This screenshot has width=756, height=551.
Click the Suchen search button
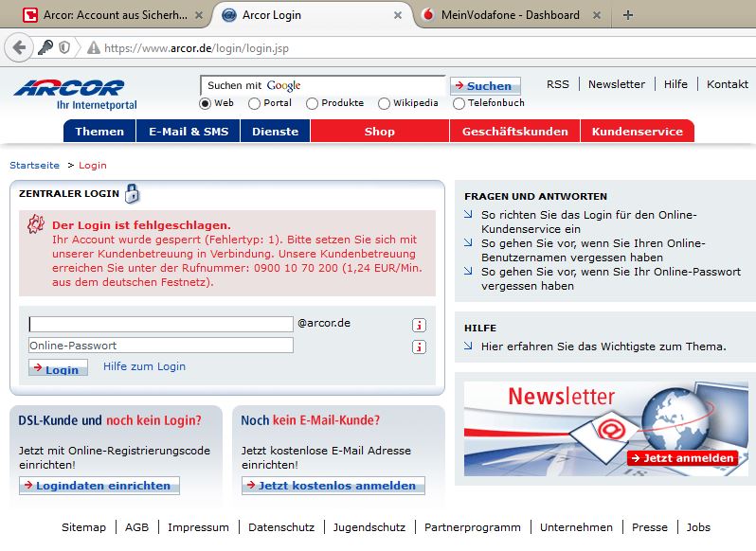click(485, 86)
